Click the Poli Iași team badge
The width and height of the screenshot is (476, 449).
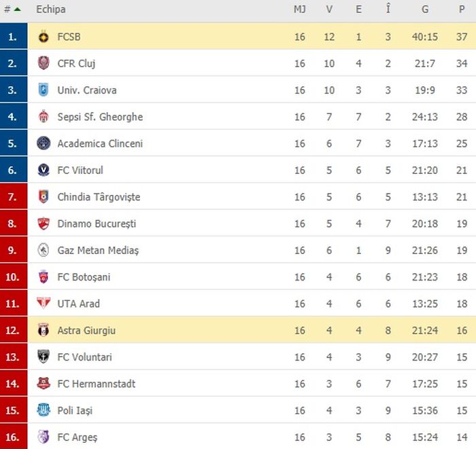(x=44, y=410)
